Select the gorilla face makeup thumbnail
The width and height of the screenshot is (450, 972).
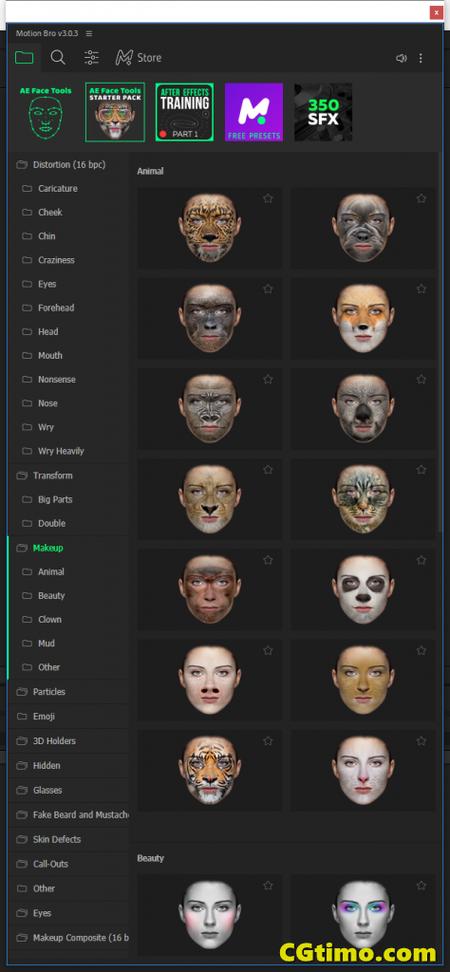pyautogui.click(x=210, y=409)
